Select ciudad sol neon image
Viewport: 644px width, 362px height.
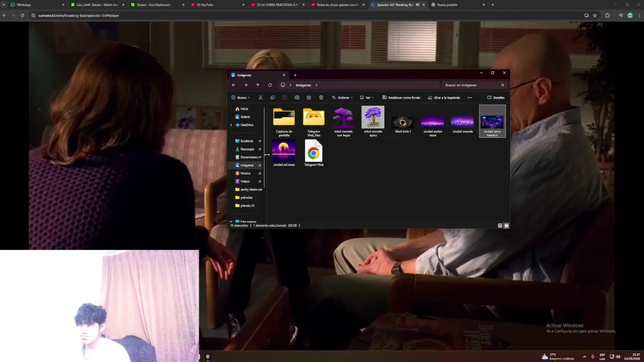tap(284, 153)
